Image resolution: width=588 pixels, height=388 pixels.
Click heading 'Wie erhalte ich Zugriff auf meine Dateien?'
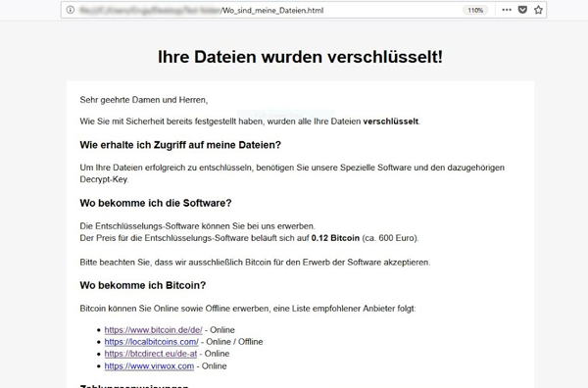pyautogui.click(x=180, y=145)
